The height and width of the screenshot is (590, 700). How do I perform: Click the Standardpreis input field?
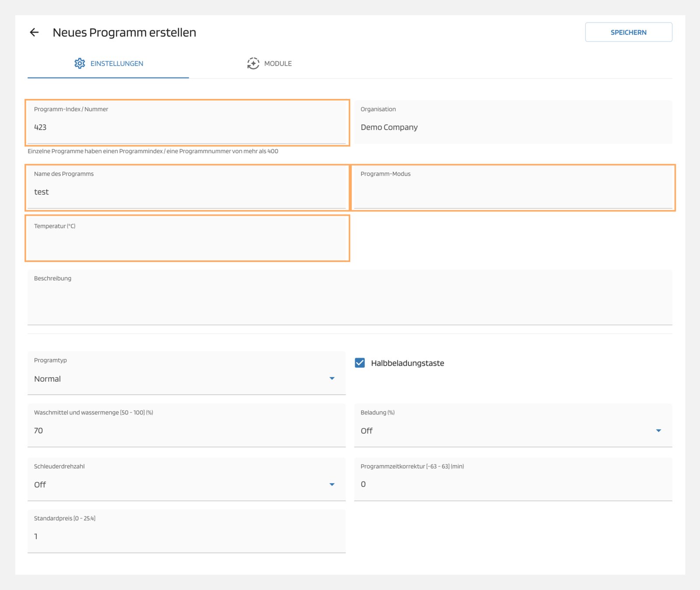click(187, 536)
